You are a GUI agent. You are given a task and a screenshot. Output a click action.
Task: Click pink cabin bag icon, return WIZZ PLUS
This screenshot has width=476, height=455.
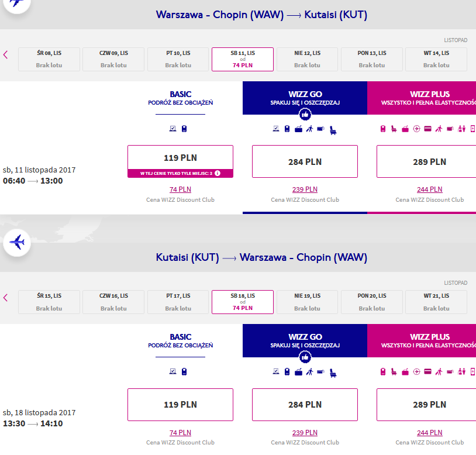383,371
